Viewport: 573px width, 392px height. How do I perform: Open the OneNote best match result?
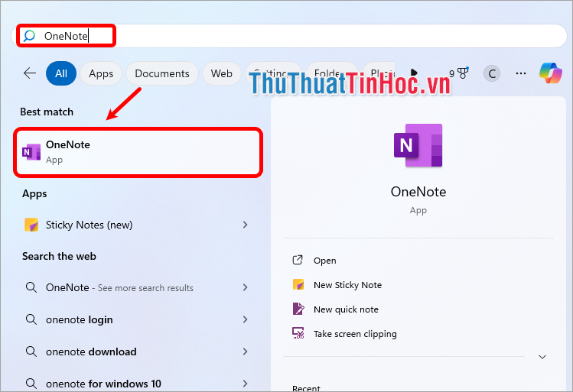(x=138, y=152)
